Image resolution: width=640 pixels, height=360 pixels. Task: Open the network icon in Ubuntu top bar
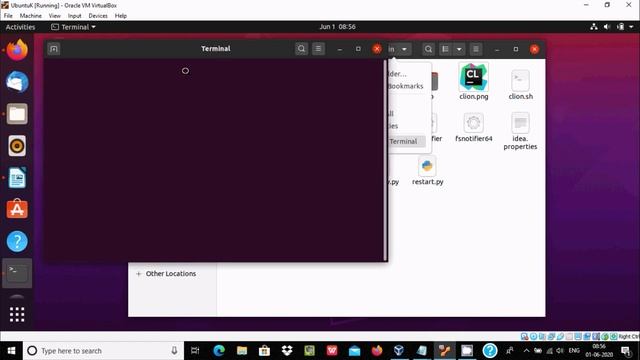tap(594, 27)
